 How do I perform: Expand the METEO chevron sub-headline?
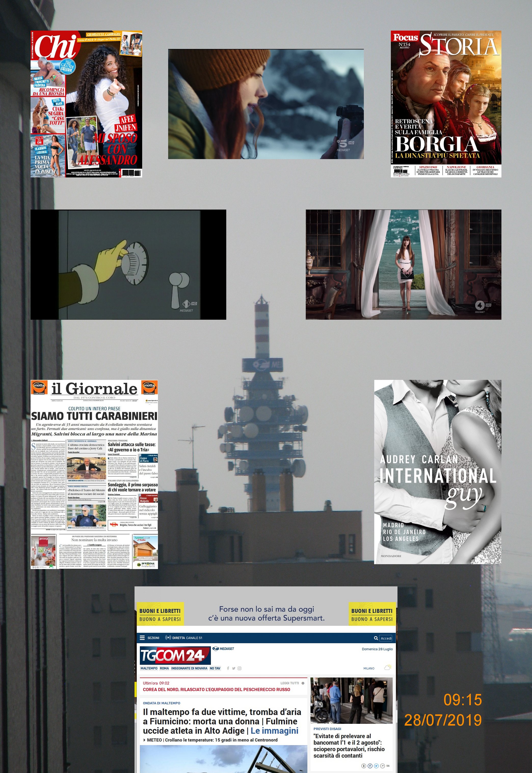pos(144,740)
